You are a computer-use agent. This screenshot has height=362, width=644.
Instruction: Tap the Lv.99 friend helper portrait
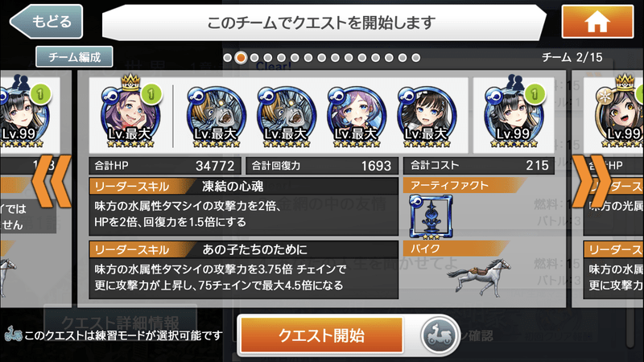514,114
